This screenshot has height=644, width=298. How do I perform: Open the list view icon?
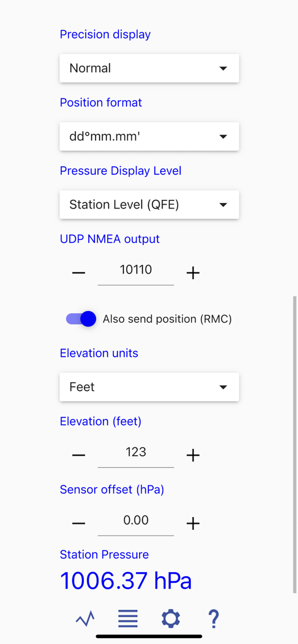point(128,619)
